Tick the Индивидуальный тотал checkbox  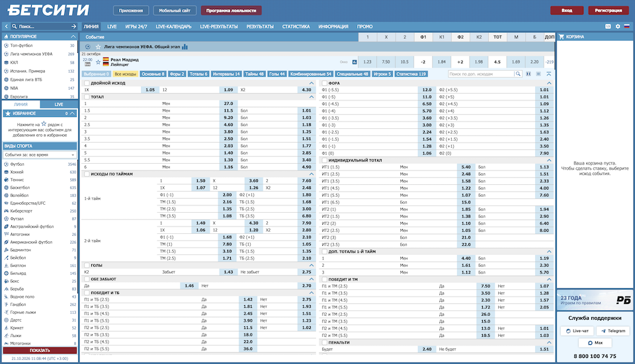coord(324,160)
